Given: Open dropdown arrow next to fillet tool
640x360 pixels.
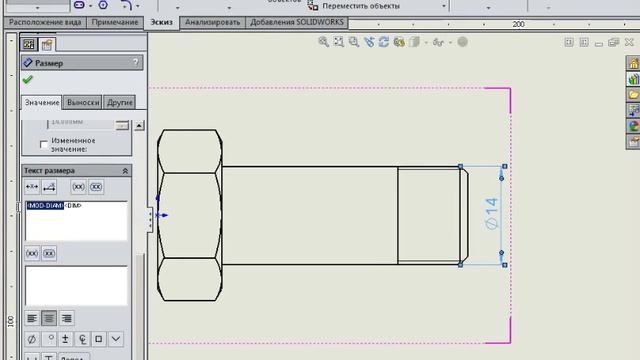Looking at the screenshot, I should (x=138, y=6).
